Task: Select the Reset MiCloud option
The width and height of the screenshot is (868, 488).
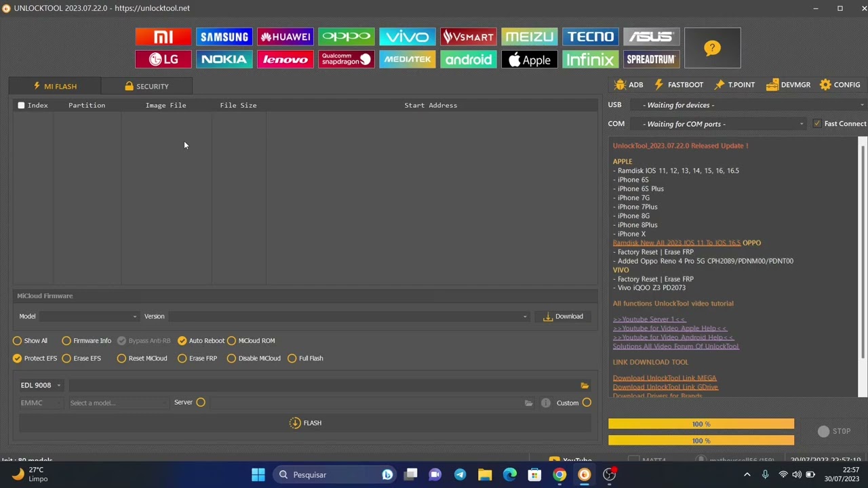Action: (142, 359)
